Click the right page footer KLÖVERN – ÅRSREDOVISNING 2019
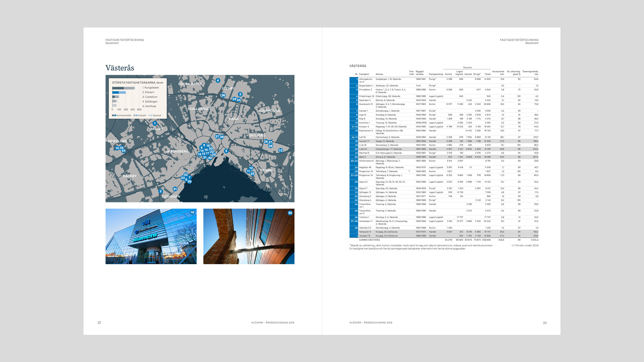The image size is (644, 362). [x=371, y=323]
